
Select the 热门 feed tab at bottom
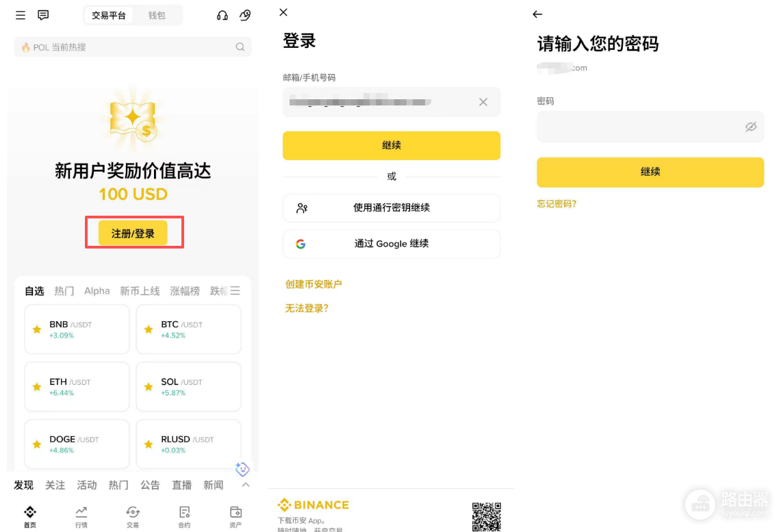pos(118,485)
